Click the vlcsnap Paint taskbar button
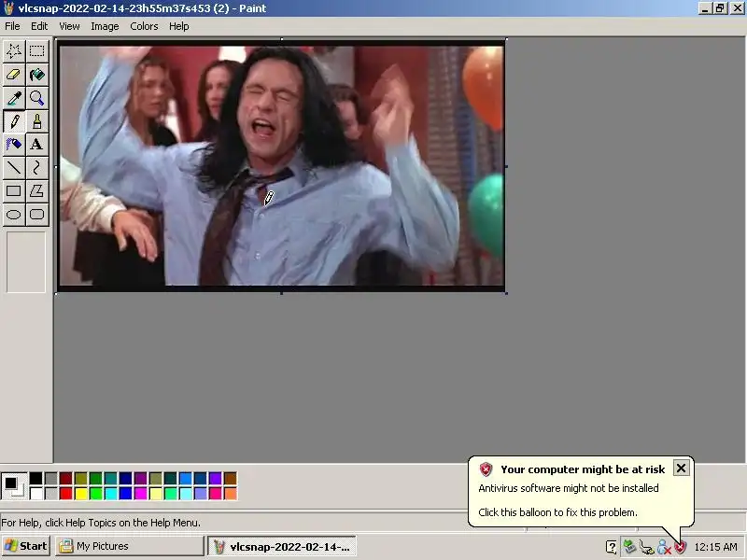Image resolution: width=747 pixels, height=560 pixels. tap(282, 546)
